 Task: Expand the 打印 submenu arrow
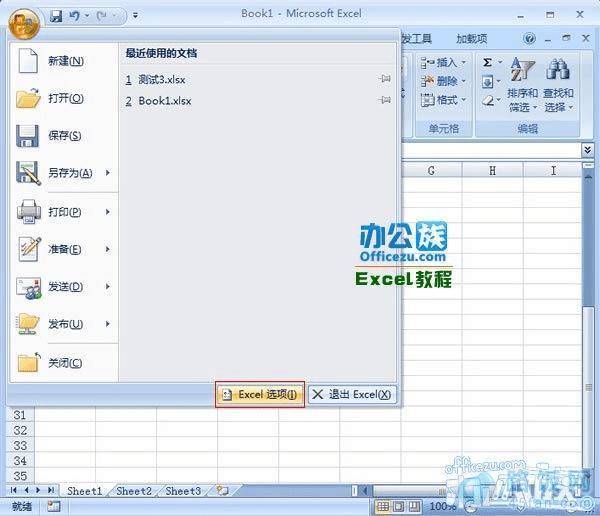pyautogui.click(x=108, y=212)
